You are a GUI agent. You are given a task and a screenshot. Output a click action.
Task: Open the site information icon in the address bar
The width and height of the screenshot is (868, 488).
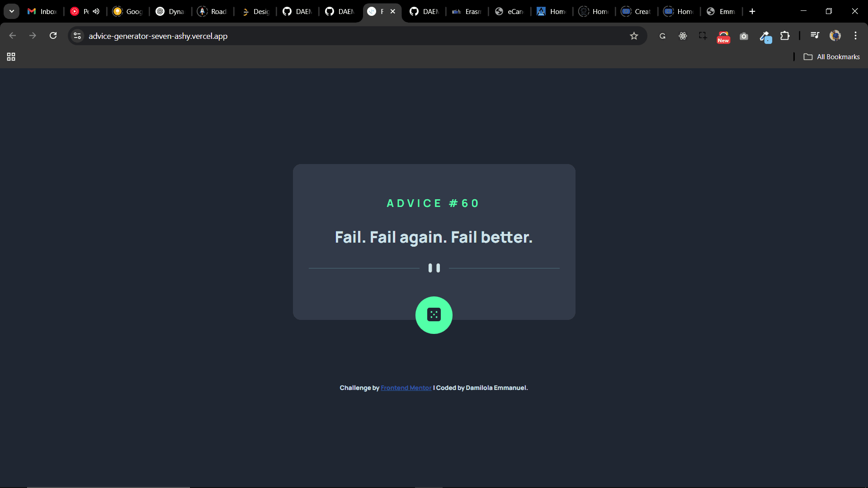point(77,36)
